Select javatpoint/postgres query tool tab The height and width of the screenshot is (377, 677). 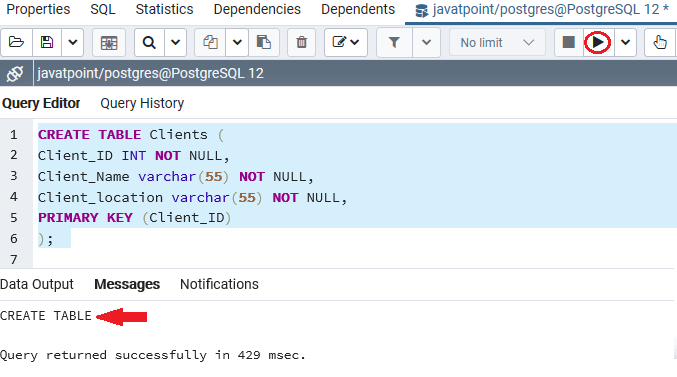[542, 10]
